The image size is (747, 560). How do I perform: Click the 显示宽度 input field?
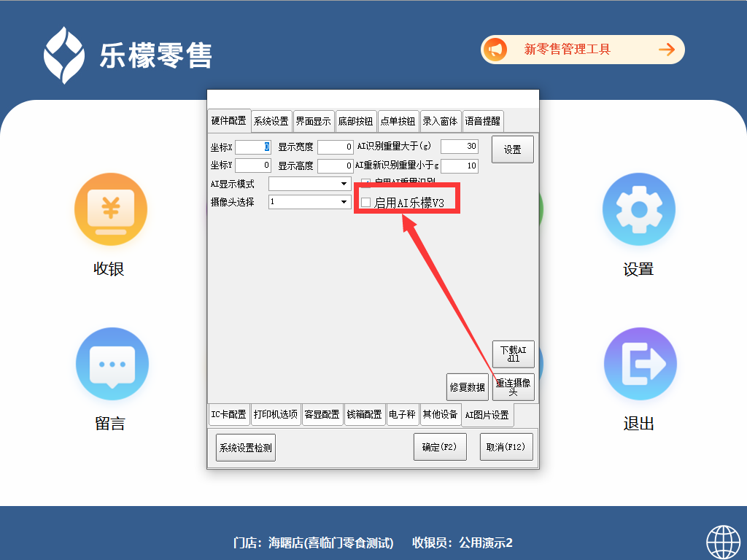[336, 147]
